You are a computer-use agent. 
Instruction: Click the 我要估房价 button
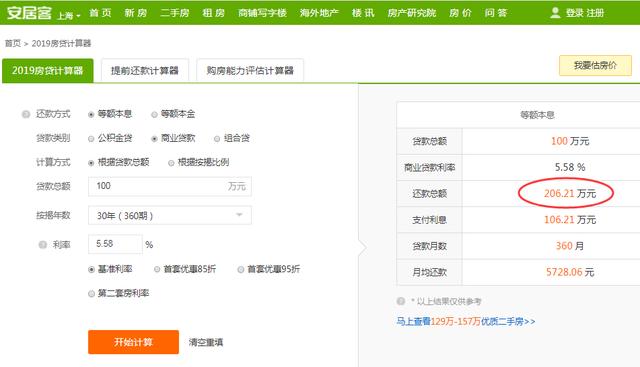coord(595,65)
